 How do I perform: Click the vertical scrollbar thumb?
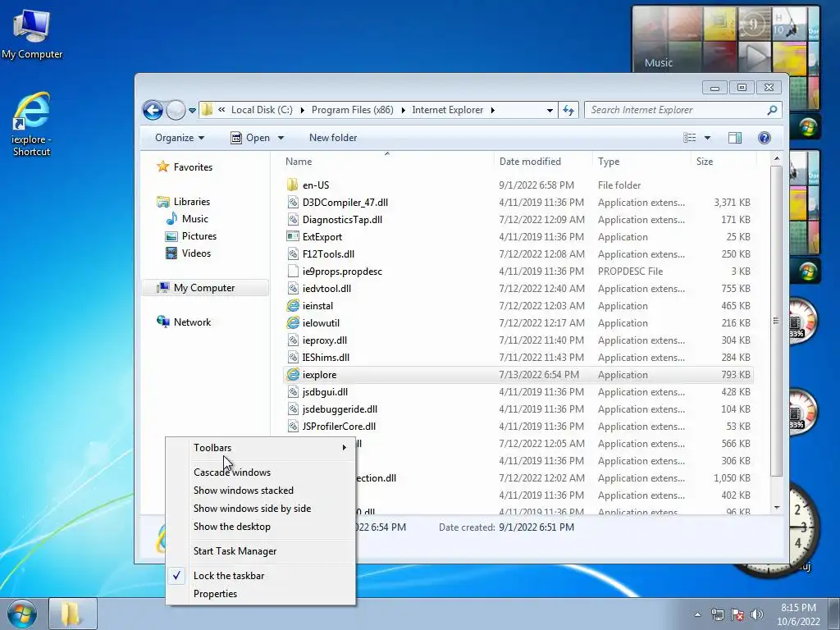tap(777, 321)
